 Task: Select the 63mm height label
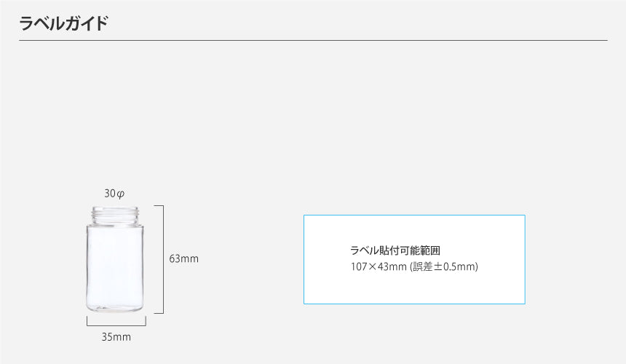[x=184, y=259]
